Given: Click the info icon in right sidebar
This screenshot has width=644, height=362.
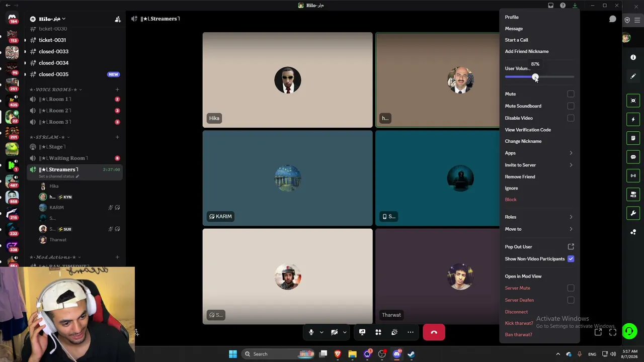Looking at the screenshot, I should pyautogui.click(x=633, y=57).
